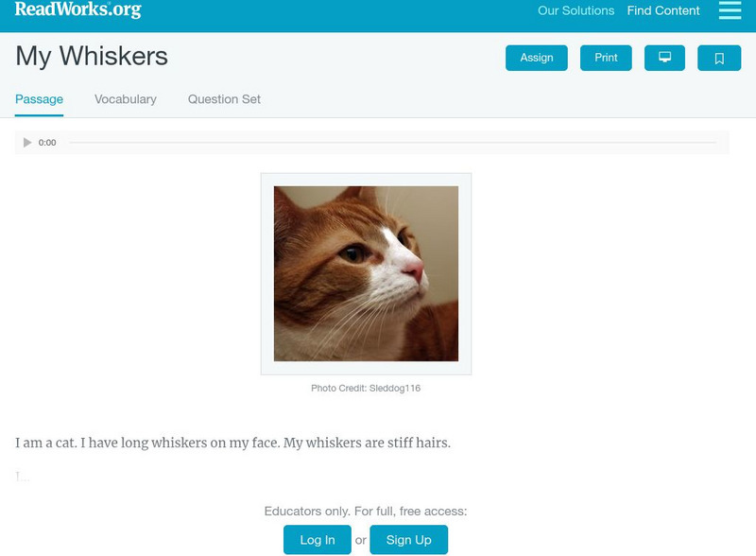Switch to the Vocabulary tab
This screenshot has width=756, height=556.
(126, 99)
